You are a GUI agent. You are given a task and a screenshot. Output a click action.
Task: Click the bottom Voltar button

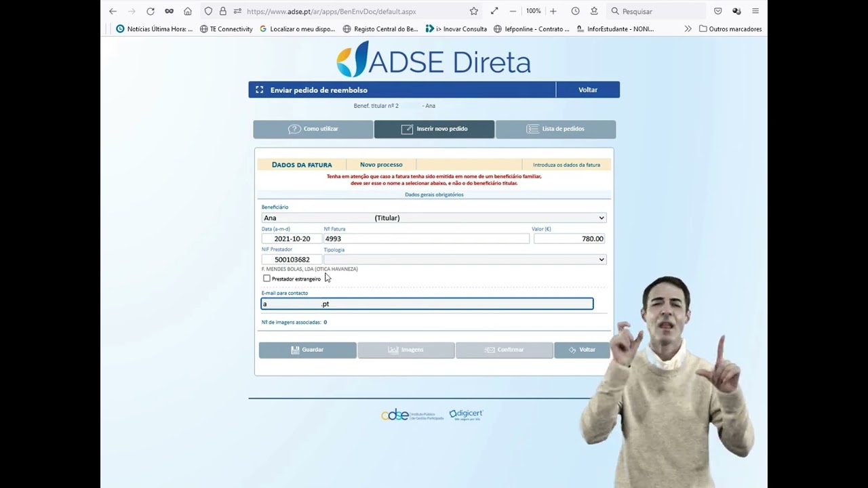tap(582, 350)
